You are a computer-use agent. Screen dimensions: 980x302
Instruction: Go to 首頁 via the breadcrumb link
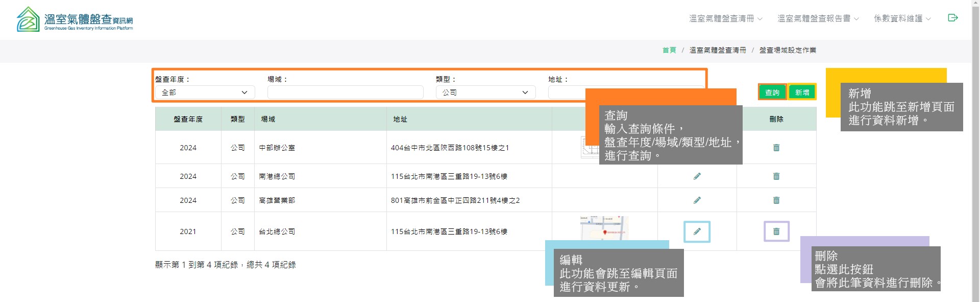click(669, 50)
